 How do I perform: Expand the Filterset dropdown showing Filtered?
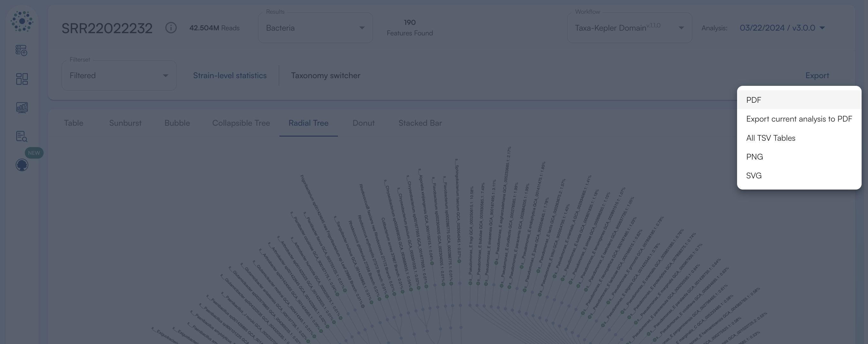118,75
